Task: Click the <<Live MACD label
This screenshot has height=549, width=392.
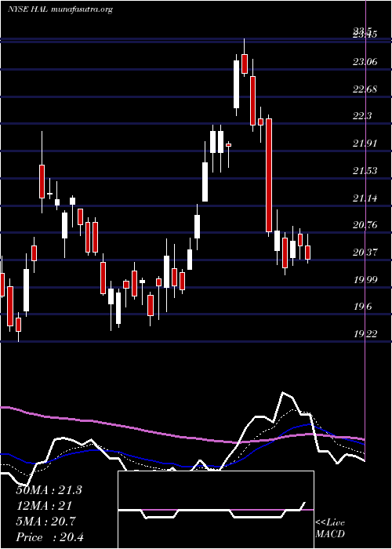Action: coord(330,528)
